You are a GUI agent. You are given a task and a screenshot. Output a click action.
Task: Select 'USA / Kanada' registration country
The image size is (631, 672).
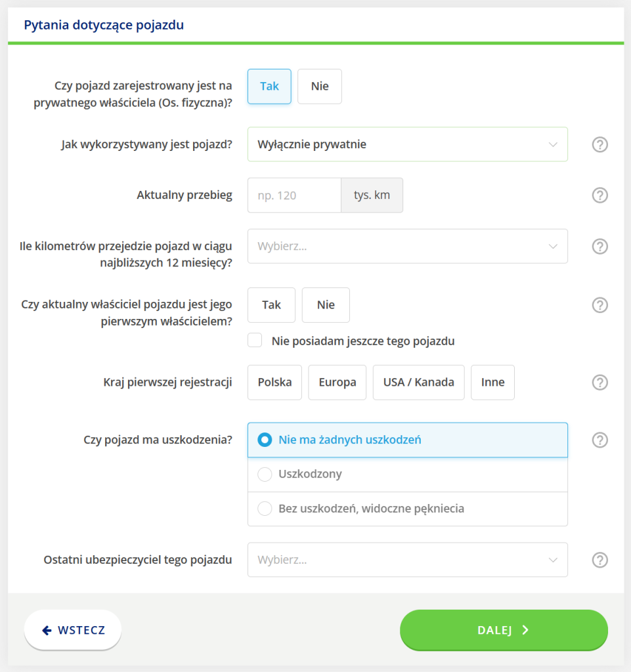(418, 383)
